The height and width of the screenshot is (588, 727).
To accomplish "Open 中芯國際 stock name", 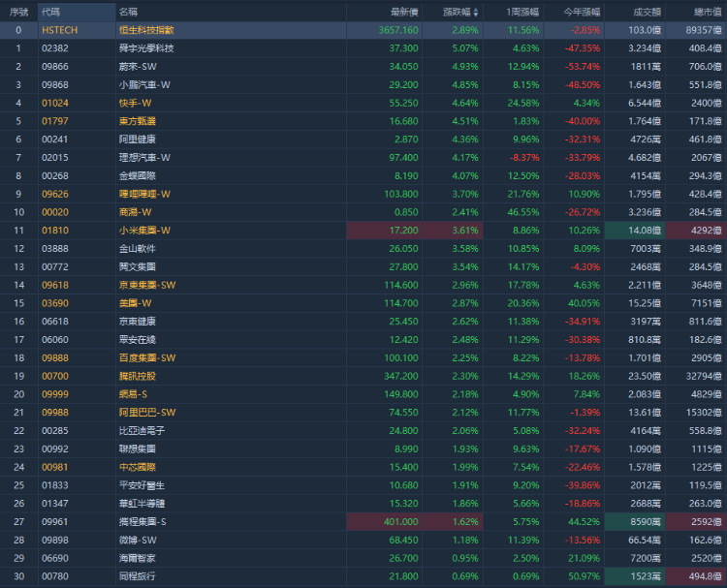I will click(138, 467).
